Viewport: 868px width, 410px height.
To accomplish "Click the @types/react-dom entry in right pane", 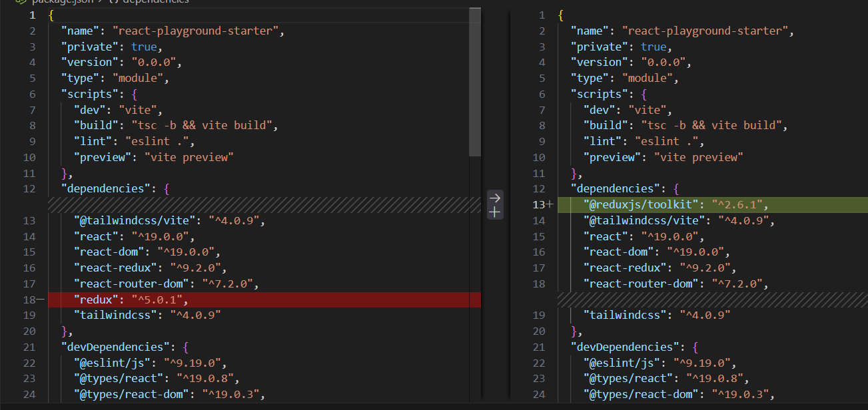I will pos(640,393).
